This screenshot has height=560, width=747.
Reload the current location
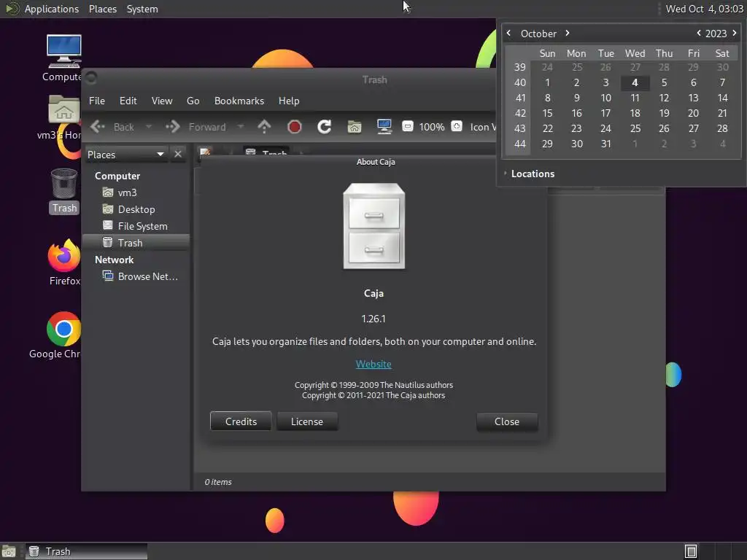point(325,127)
